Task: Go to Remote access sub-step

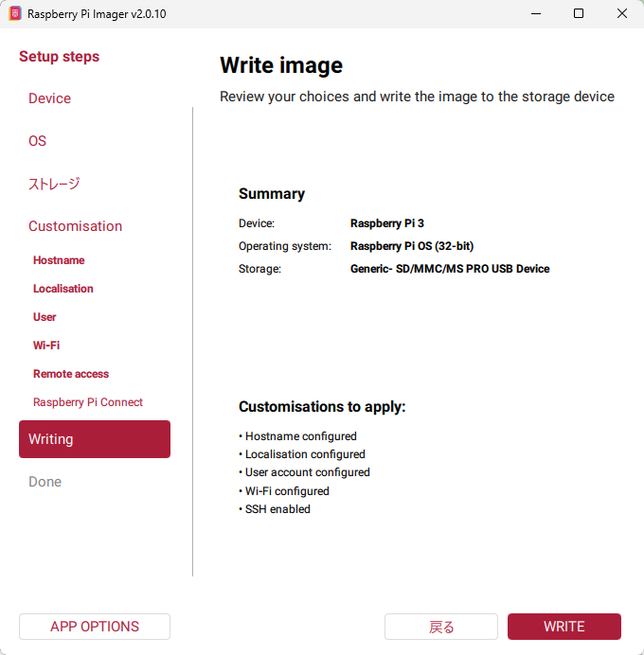Action: click(x=71, y=374)
